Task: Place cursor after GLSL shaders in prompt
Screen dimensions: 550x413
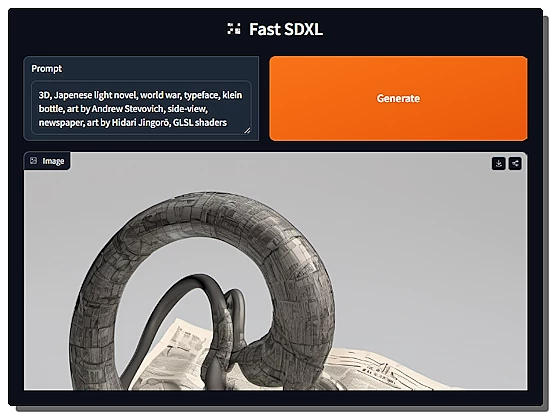Action: pyautogui.click(x=227, y=122)
